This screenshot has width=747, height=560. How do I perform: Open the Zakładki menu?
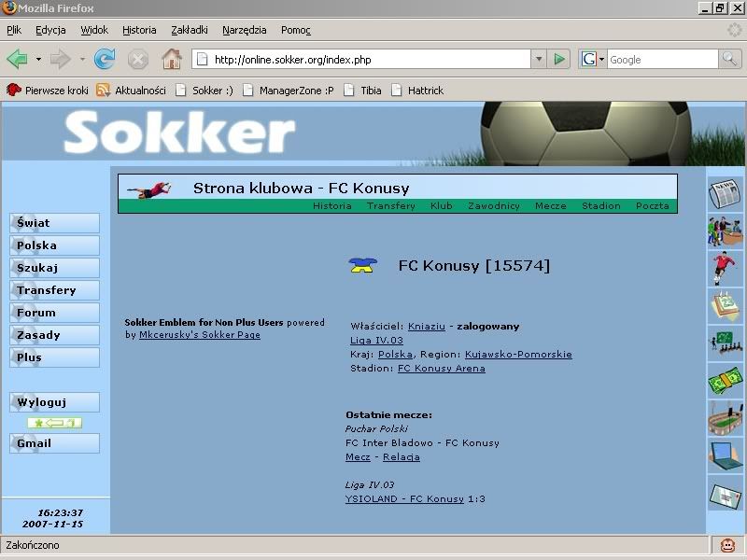pos(190,30)
